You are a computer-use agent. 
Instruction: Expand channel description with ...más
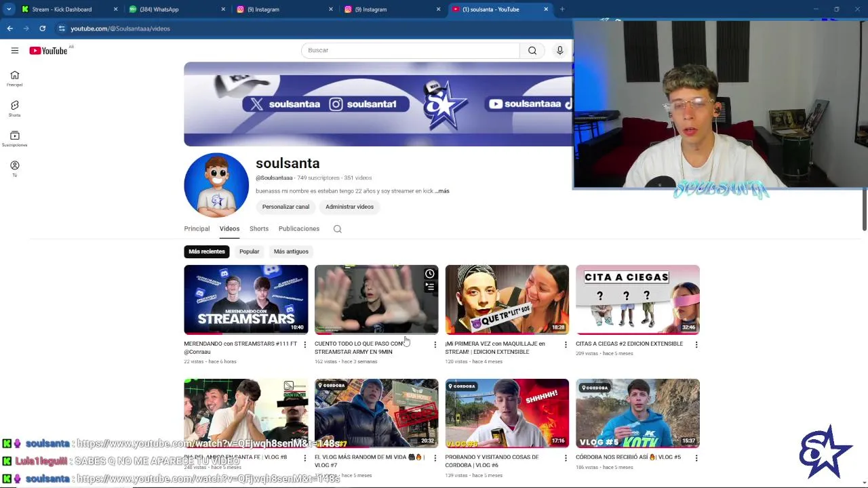tap(442, 191)
